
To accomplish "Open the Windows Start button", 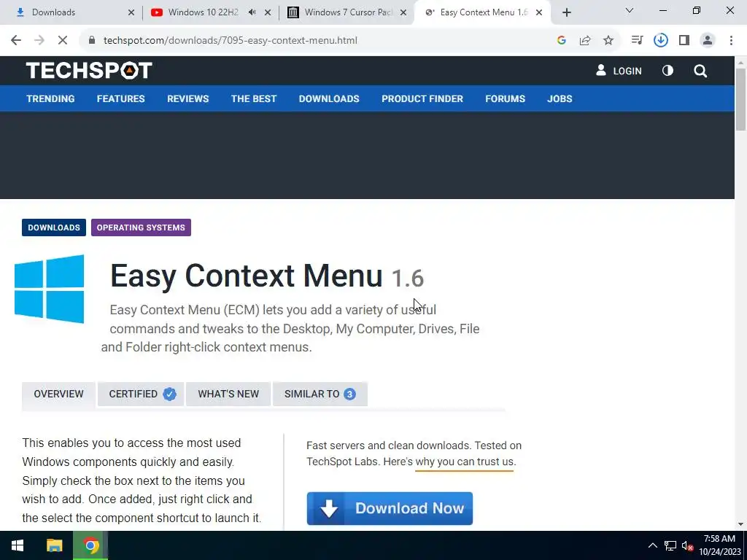I will click(18, 545).
